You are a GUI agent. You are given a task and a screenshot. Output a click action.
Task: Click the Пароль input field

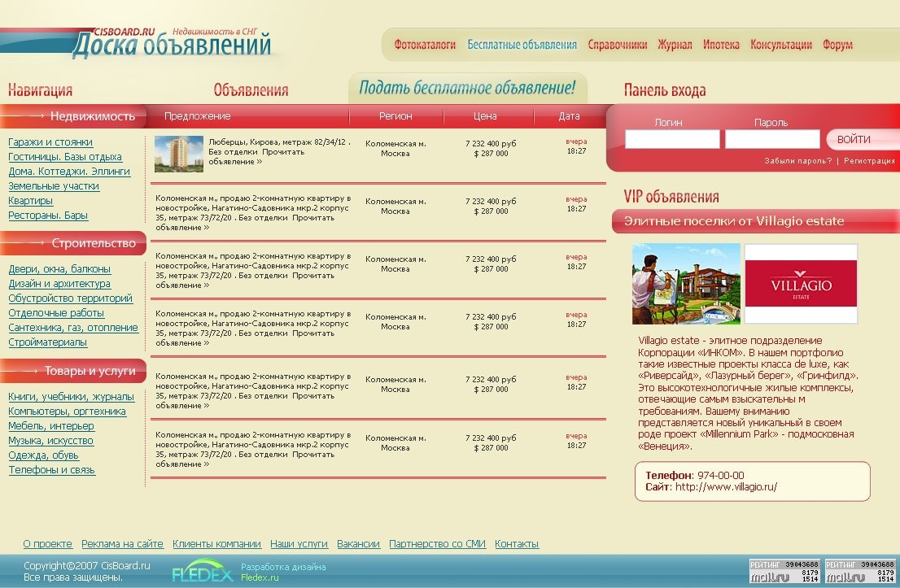click(772, 139)
